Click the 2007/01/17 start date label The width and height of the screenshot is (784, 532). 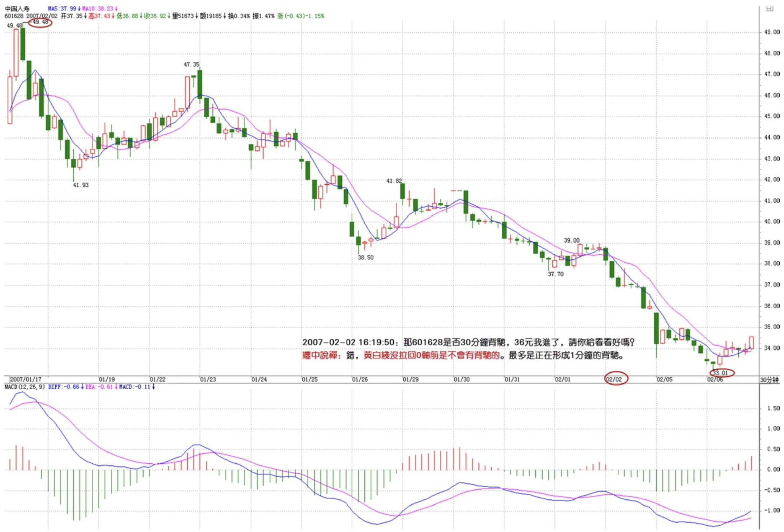coord(25,380)
